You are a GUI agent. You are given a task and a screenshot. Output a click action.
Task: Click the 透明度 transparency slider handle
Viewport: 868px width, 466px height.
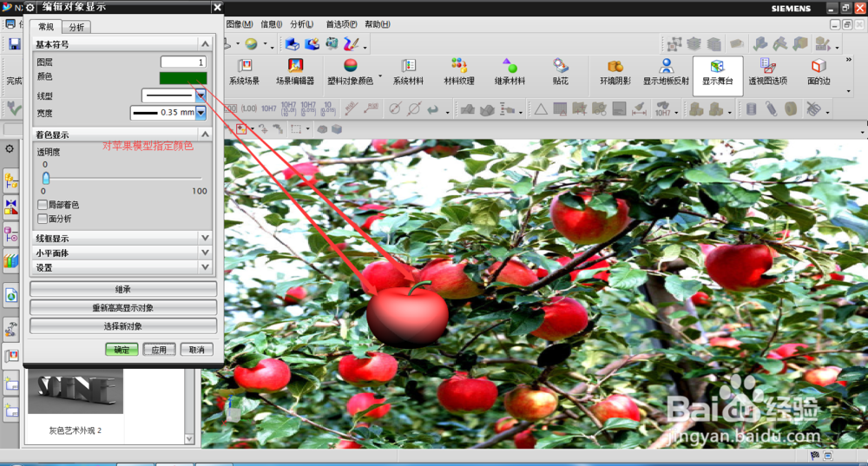click(x=46, y=178)
